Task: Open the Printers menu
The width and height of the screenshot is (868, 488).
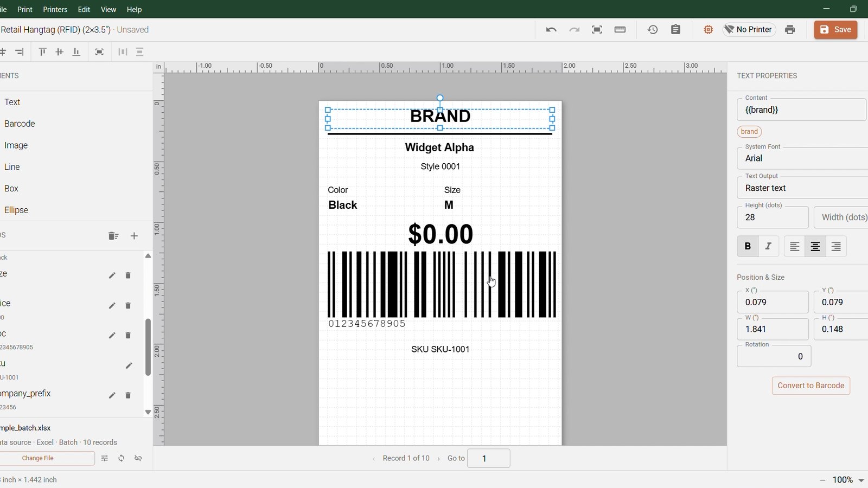Action: [55, 9]
